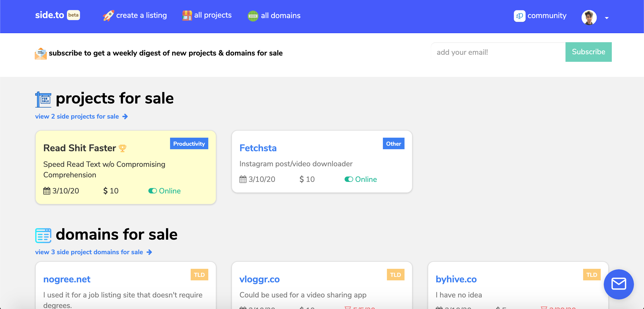This screenshot has height=309, width=644.
Task: Click the www globe icon for all domains
Action: (253, 16)
